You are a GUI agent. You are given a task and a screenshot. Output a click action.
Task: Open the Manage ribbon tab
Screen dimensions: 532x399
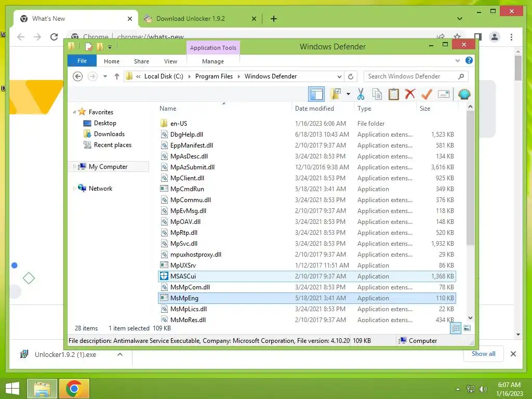pos(212,61)
